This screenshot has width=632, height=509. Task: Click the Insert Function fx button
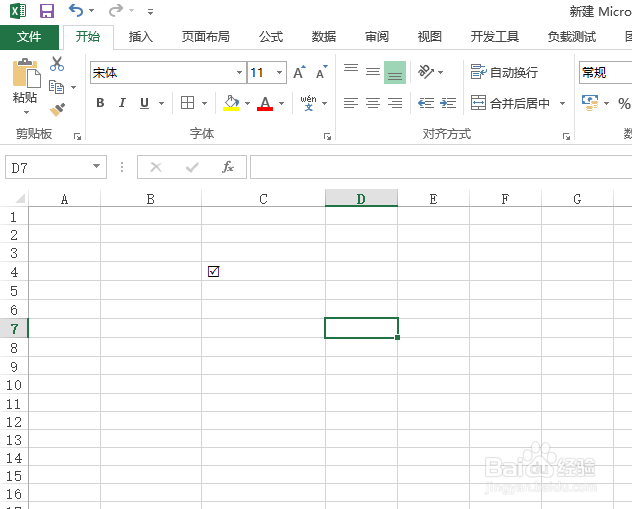228,167
